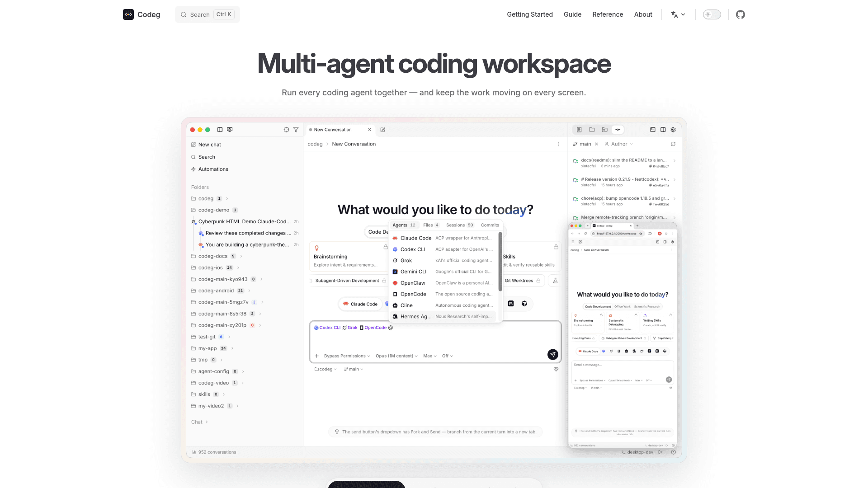This screenshot has width=868, height=488.
Task: Open the main branch dropdown below composer
Action: click(354, 369)
